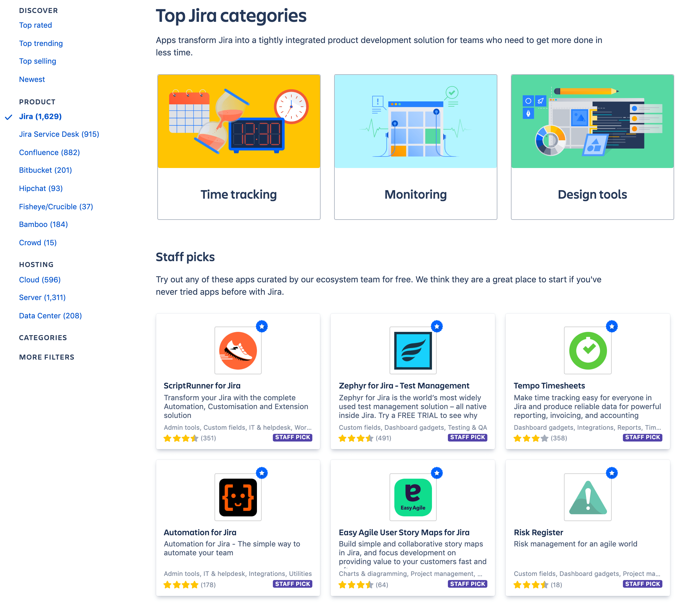
Task: Click the staff pick star badge on Zephyr
Action: pyautogui.click(x=437, y=326)
